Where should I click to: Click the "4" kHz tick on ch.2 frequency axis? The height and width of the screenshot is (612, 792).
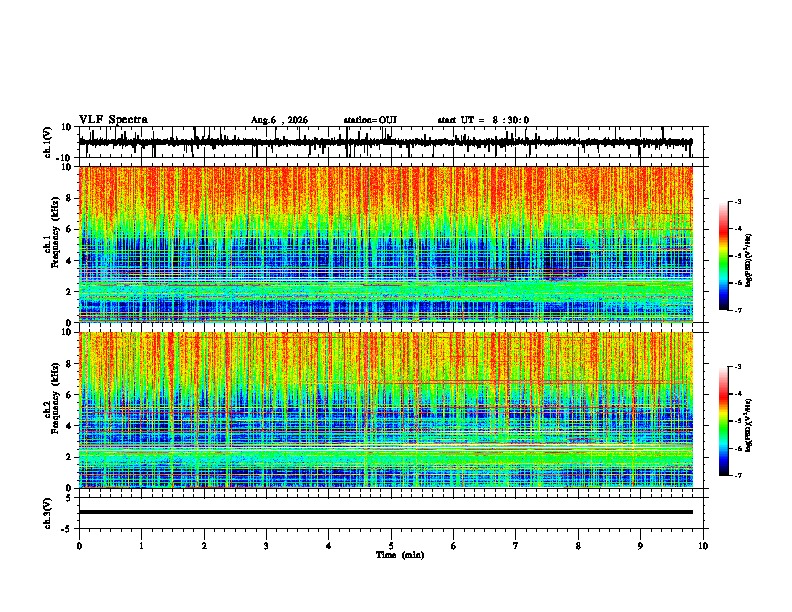(69, 426)
